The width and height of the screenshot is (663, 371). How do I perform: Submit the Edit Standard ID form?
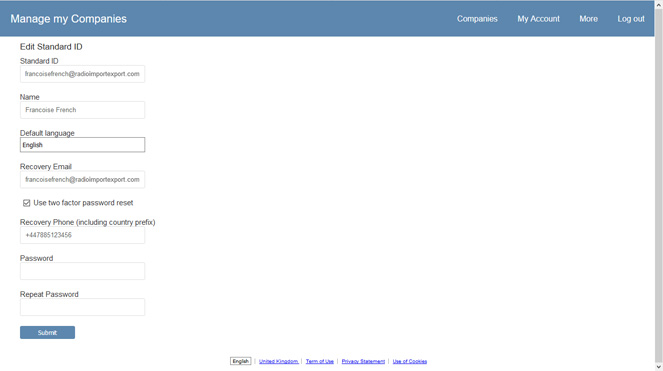(47, 333)
